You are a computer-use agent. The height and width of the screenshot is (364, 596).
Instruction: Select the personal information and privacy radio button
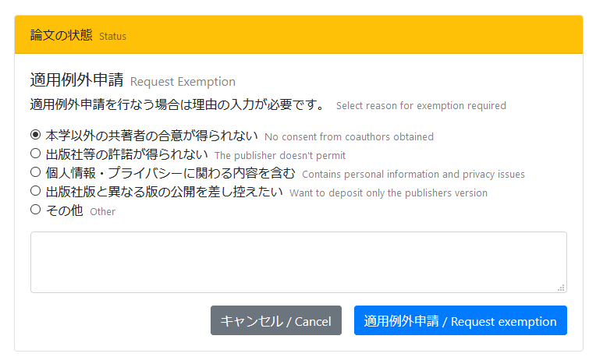click(x=35, y=172)
